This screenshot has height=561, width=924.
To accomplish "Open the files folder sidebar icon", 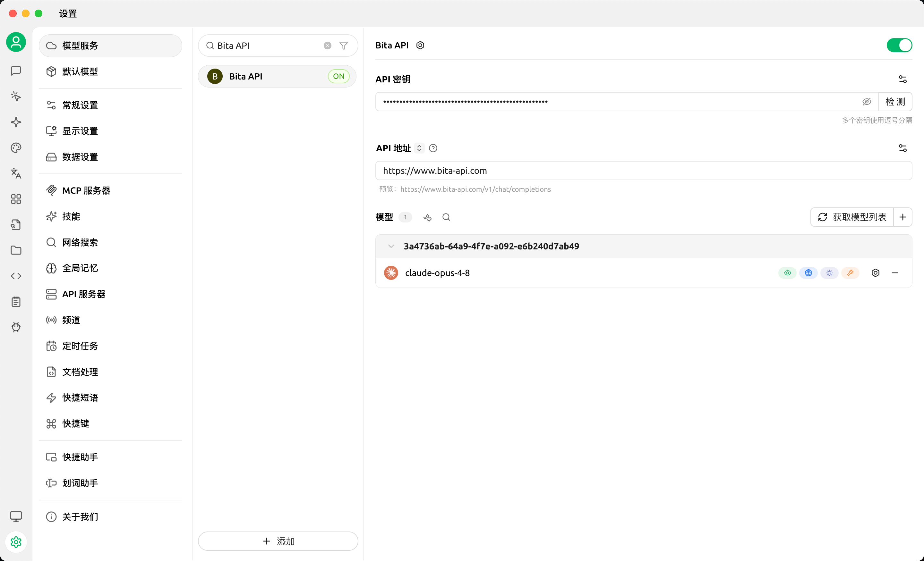I will [16, 250].
